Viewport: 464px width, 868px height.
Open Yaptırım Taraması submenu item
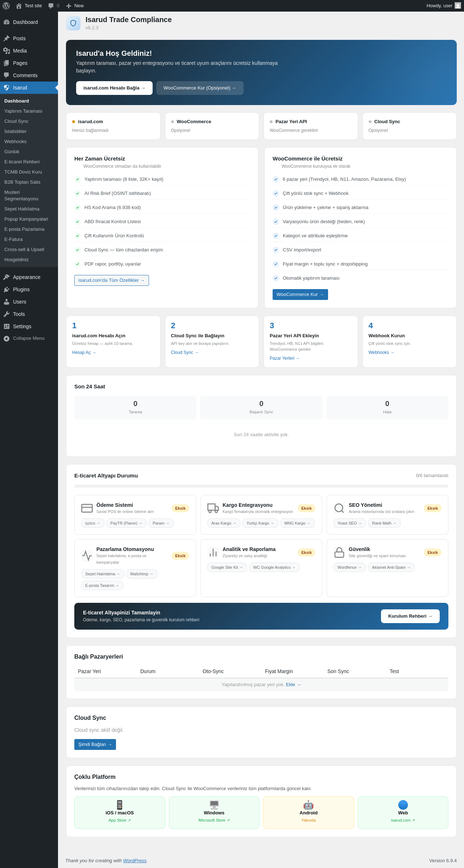point(23,111)
